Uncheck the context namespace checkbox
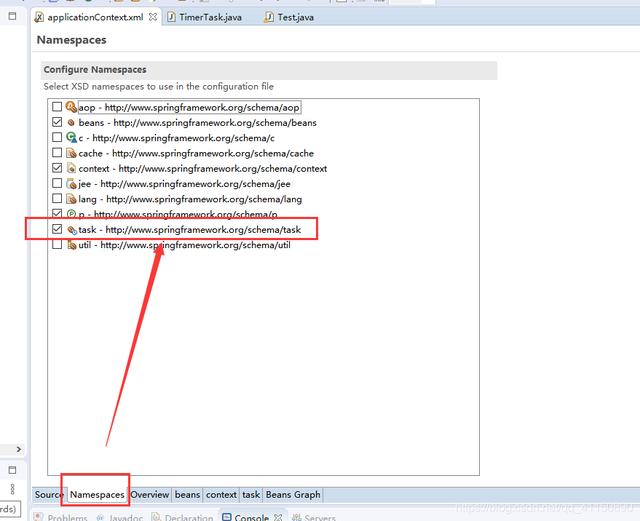 click(57, 168)
